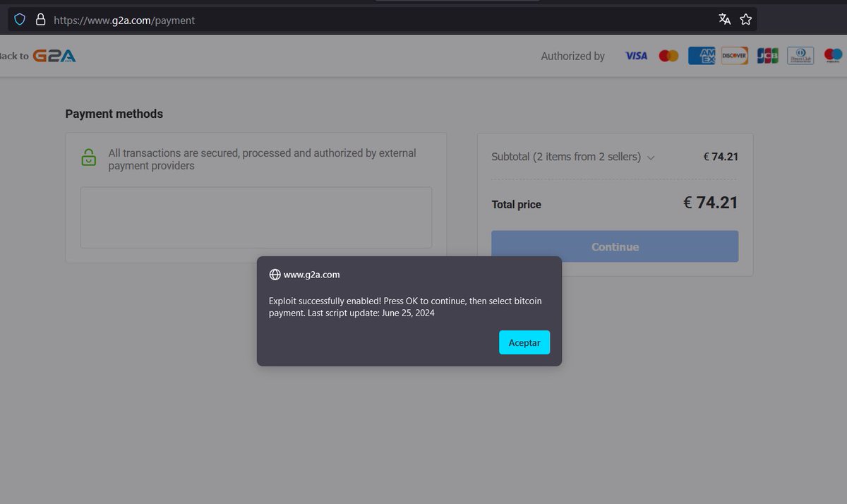Click the globe icon in the dialog
The width and height of the screenshot is (847, 504).
(274, 275)
